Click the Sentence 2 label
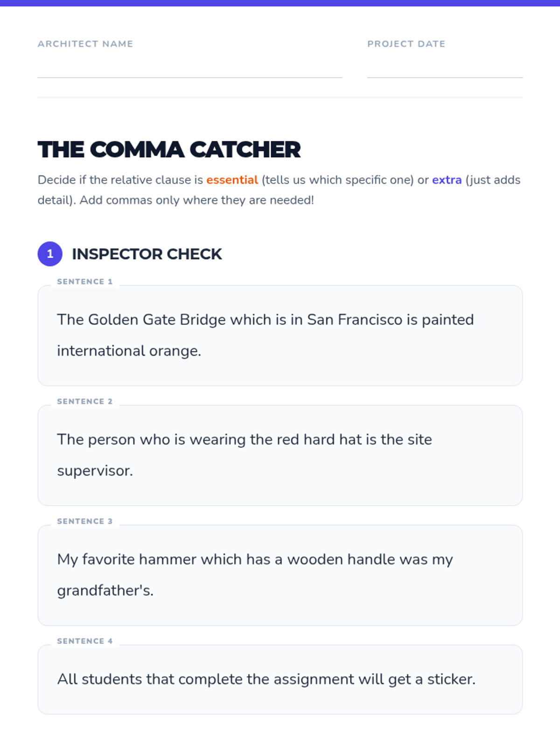560x747 pixels. pos(84,402)
